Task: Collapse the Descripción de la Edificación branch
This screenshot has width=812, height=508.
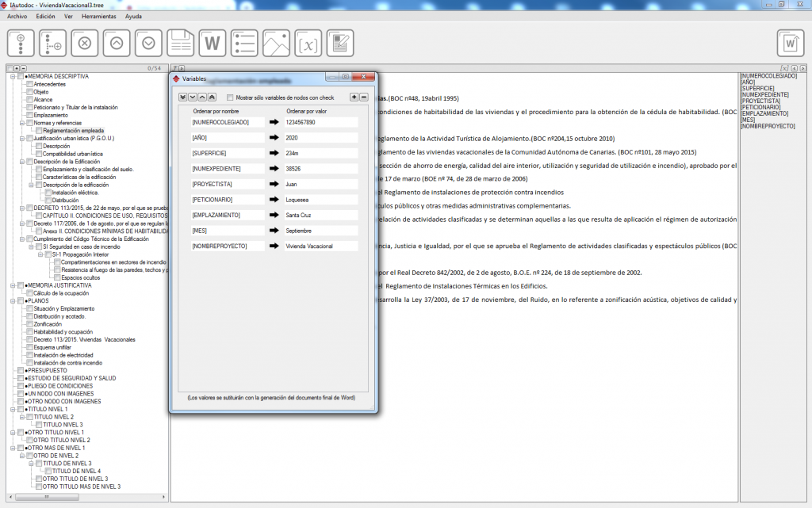Action: click(22, 162)
